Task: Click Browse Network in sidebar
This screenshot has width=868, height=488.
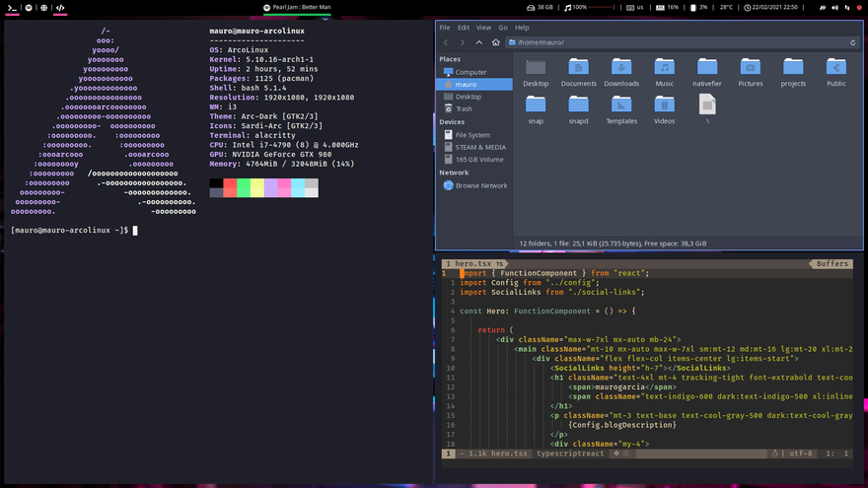Action: (x=480, y=185)
